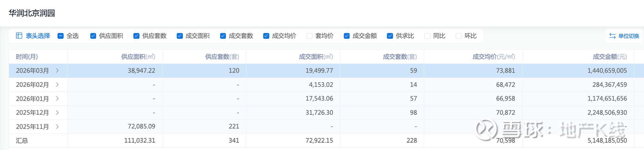Expand the 2026年03月 row
Image resolution: width=644 pixels, height=150 pixels.
pos(57,71)
